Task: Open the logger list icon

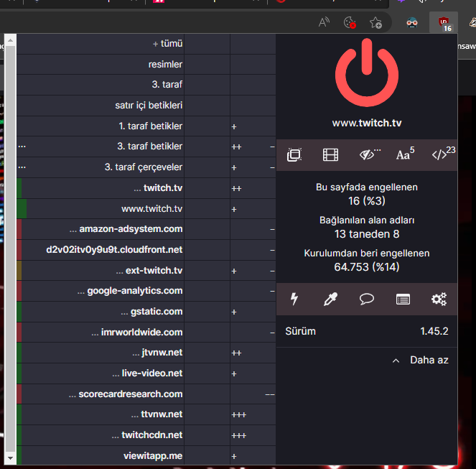Action: [403, 299]
